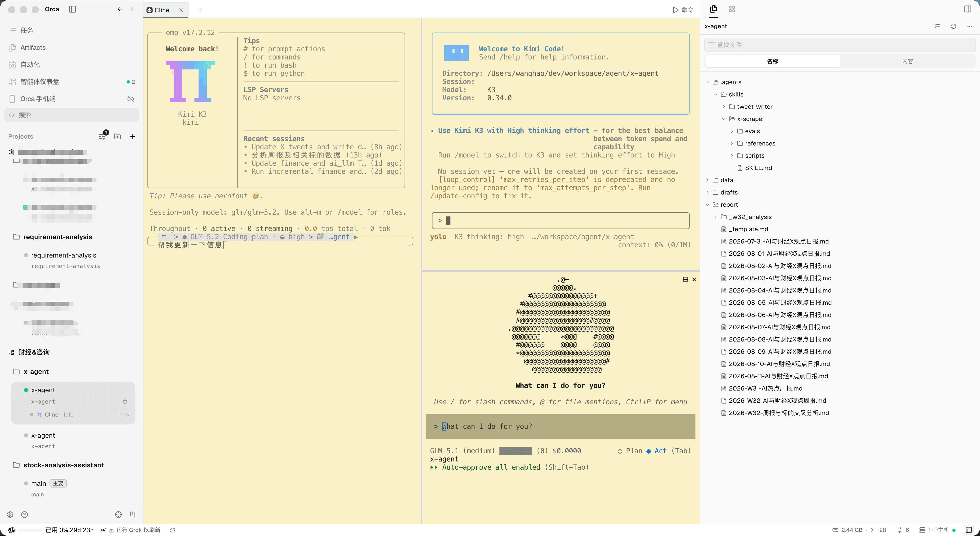
Task: Collapse the .agents folder
Action: coord(707,82)
